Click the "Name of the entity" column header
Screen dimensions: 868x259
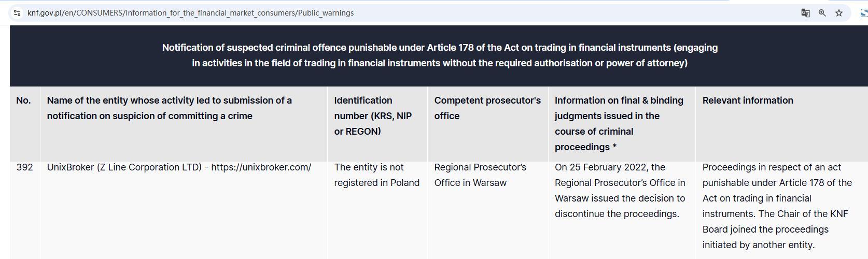click(x=169, y=108)
